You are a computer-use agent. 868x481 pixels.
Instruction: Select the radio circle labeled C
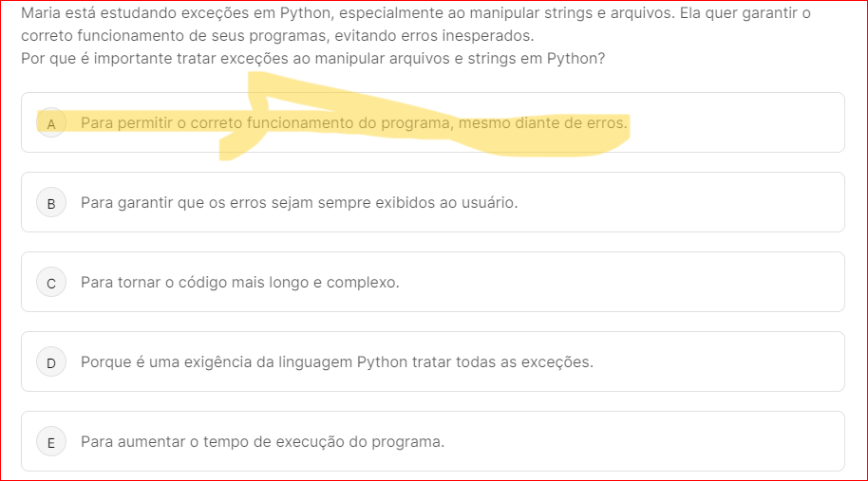point(51,283)
